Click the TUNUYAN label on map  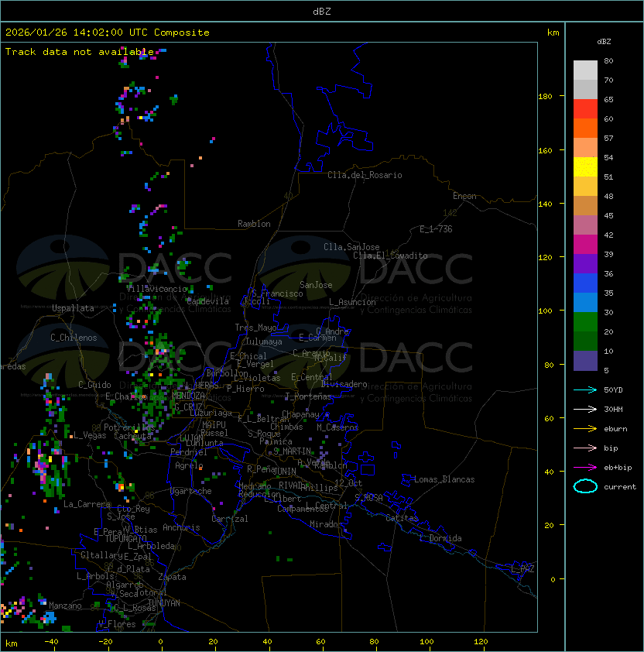(x=164, y=602)
